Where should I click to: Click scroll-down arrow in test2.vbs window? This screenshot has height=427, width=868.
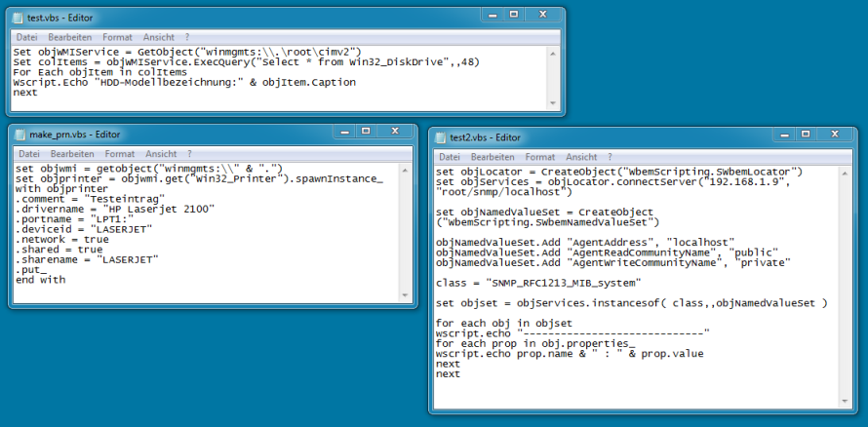[x=845, y=402]
